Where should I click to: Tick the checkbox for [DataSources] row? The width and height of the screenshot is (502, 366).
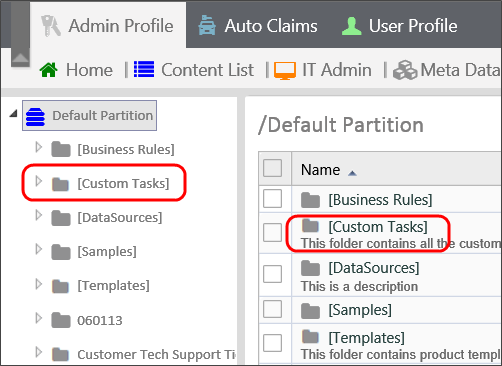tap(272, 274)
